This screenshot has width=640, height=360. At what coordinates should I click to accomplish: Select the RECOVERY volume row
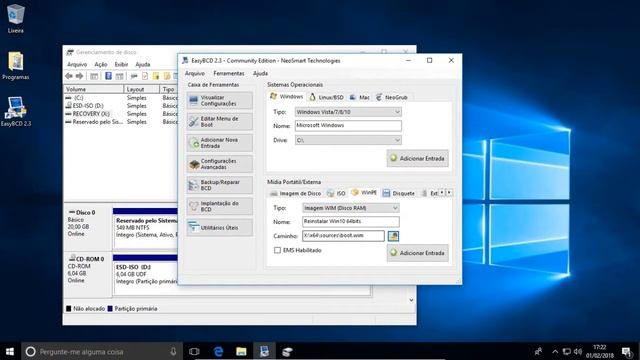pyautogui.click(x=121, y=114)
